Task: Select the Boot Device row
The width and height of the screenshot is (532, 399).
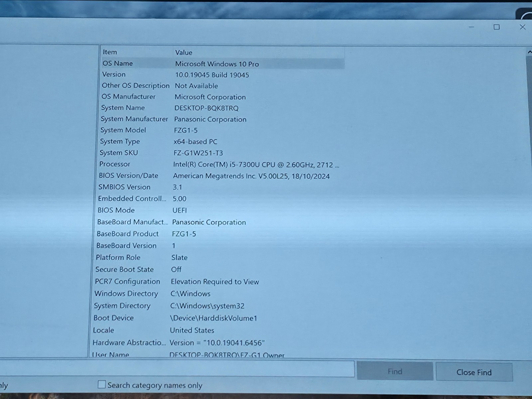Action: click(219, 318)
